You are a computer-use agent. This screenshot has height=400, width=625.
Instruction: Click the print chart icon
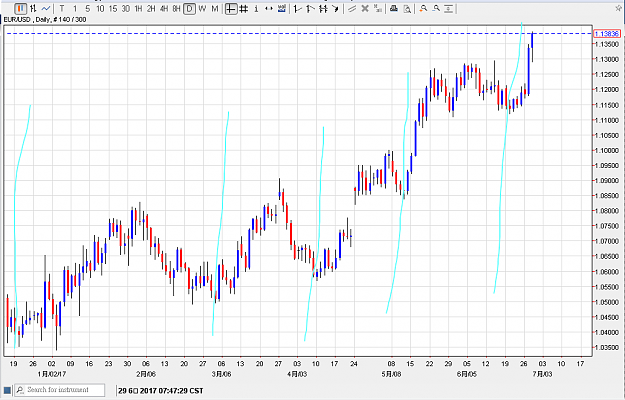(394, 8)
